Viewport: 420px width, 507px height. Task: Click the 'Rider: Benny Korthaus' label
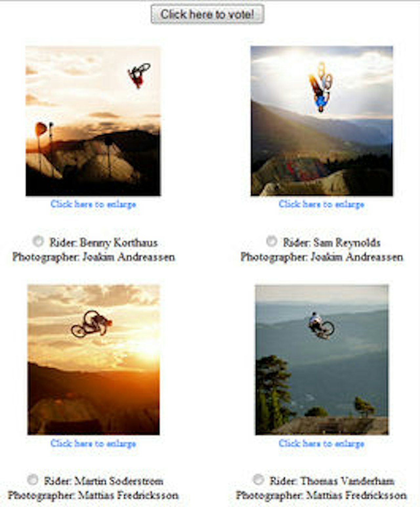(x=103, y=243)
